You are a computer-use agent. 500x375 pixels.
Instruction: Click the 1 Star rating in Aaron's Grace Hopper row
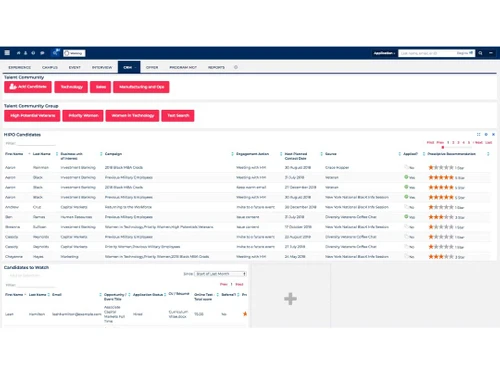tap(446, 167)
